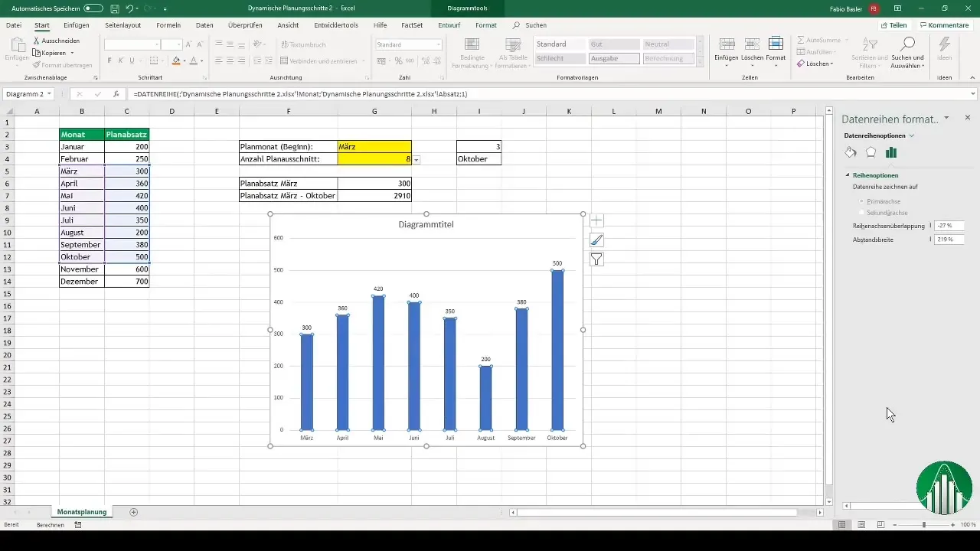Viewport: 980px width, 551px height.
Task: Open the Series Options bar chart tab
Action: click(891, 152)
